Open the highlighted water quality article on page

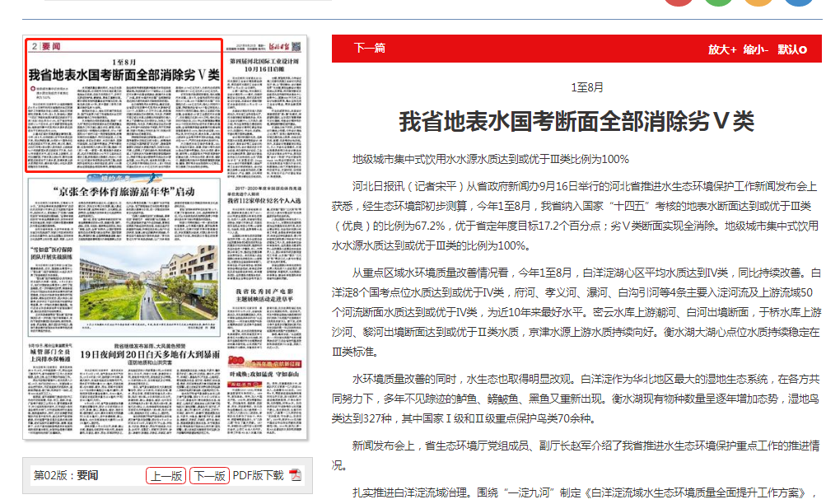tap(124, 74)
